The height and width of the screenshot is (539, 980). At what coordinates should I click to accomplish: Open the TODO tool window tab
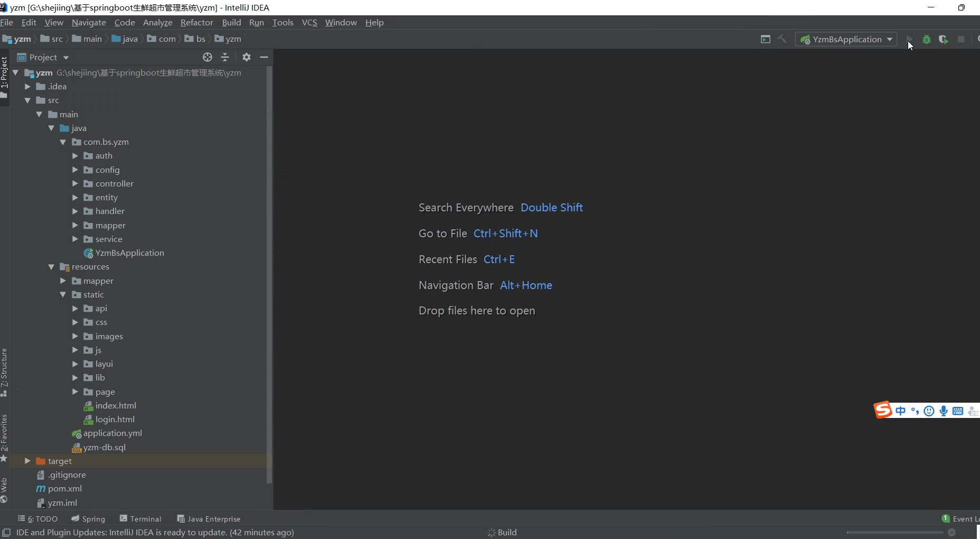(x=37, y=518)
